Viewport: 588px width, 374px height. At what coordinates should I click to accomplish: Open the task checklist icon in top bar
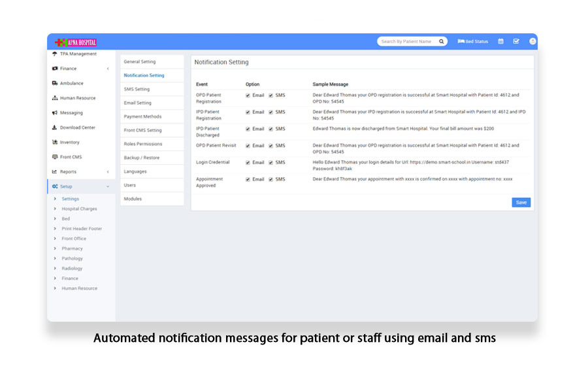pos(516,41)
